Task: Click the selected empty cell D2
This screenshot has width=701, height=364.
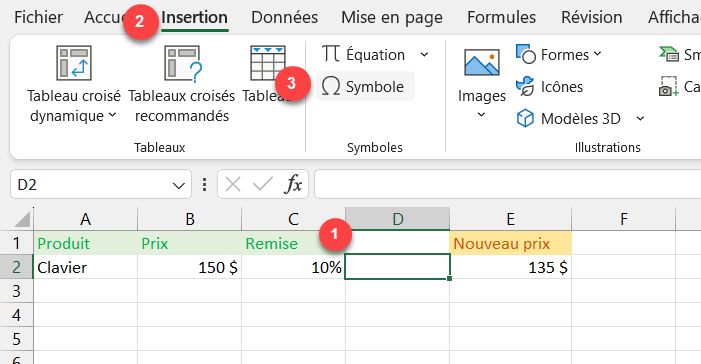Action: (397, 267)
